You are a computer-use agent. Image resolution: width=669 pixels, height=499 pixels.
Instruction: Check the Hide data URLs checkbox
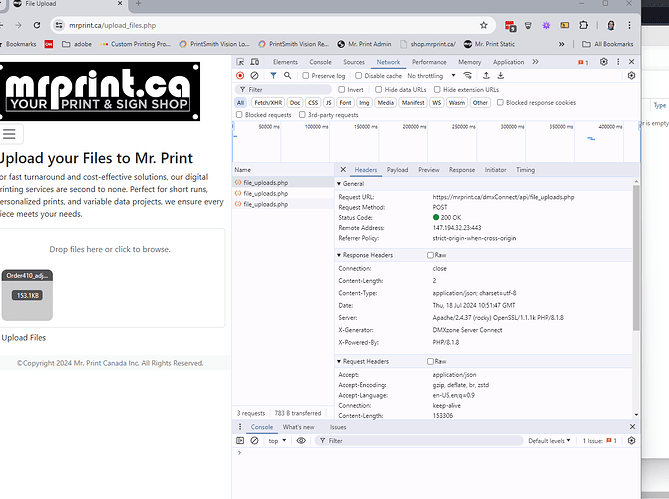(378, 90)
